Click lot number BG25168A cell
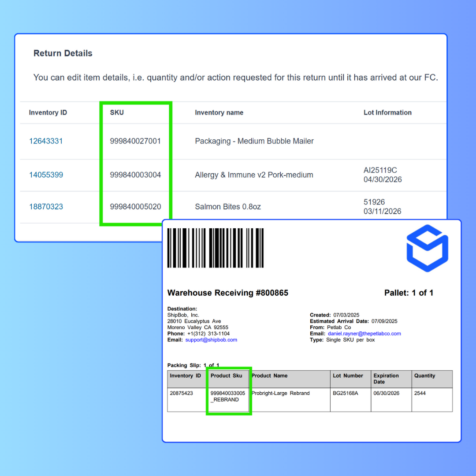 coord(346,393)
